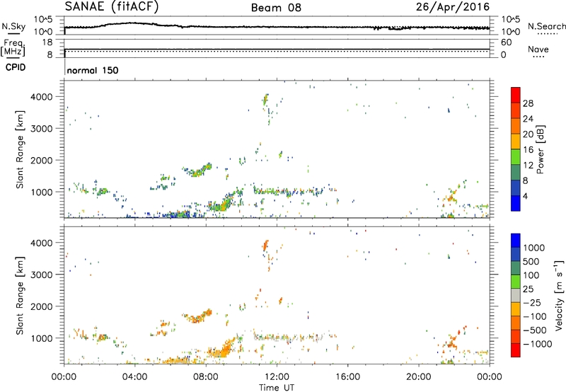Viewport: 566px width, 392px height.
Task: Click the blue bottom of the Power colorbar
Action: pos(516,204)
